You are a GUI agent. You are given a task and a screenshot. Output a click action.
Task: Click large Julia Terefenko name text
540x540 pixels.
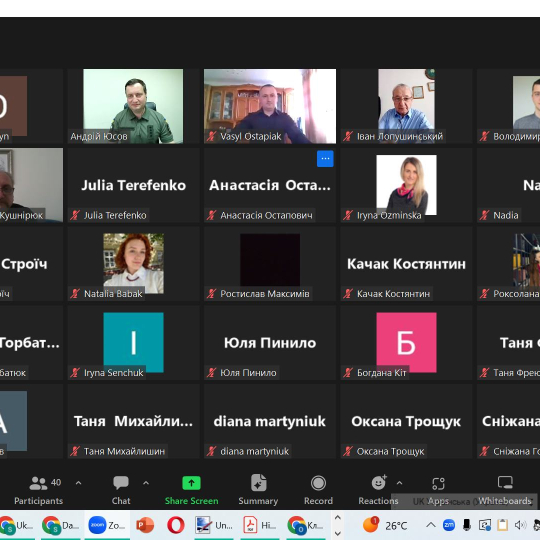point(134,185)
